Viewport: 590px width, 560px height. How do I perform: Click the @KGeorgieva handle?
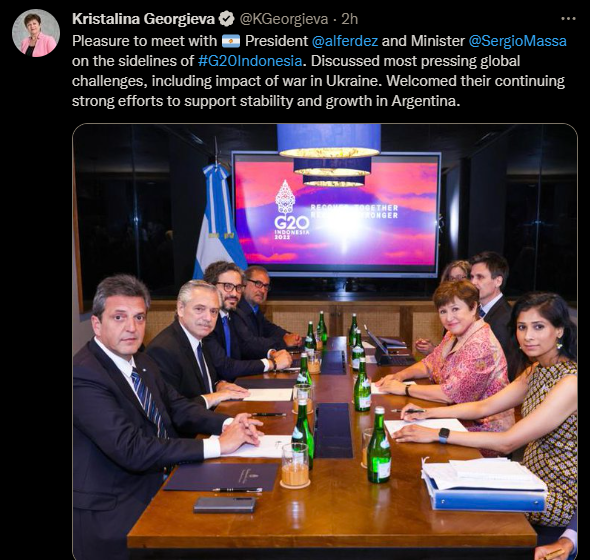coord(284,19)
